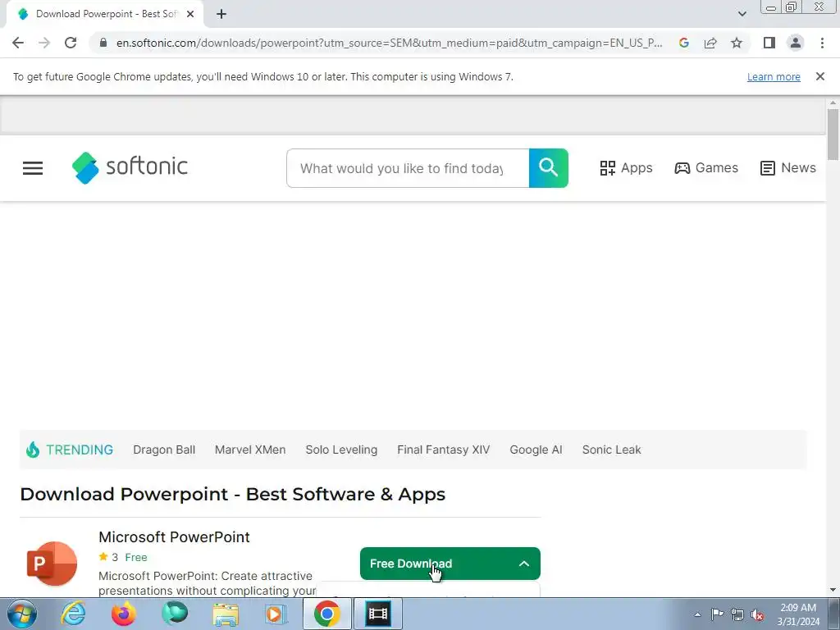Share this page using share icon
This screenshot has height=630, width=840.
[x=710, y=43]
